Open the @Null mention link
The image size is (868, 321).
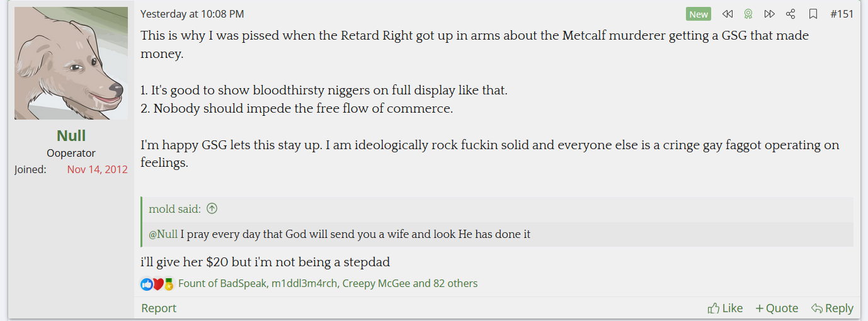[x=163, y=234]
